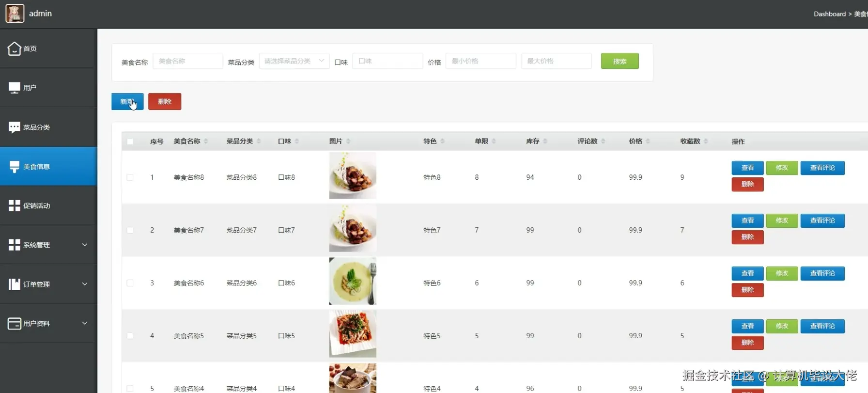Open the dish image for 美食名称5
868x393 pixels.
pos(353,334)
